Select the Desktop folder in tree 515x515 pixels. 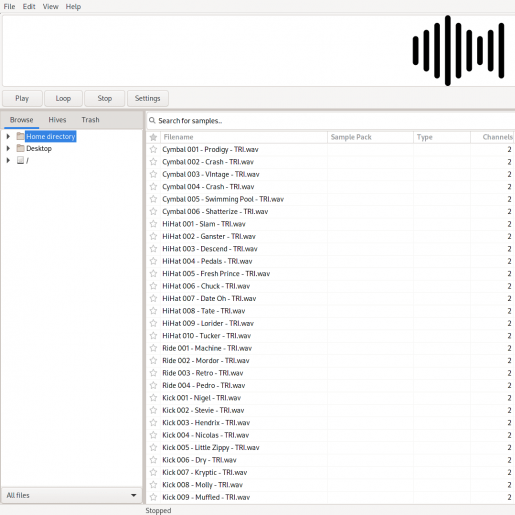39,148
